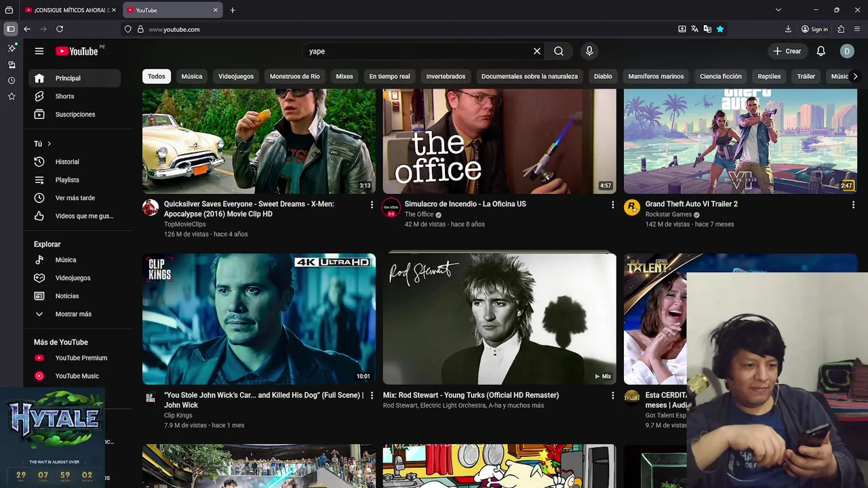Select the Ciencia ficción chip
The image size is (868, 488).
(721, 77)
